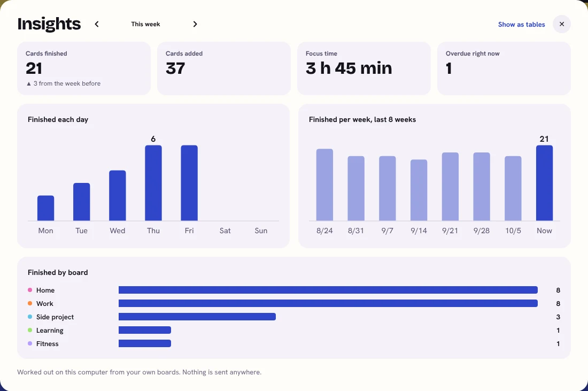The height and width of the screenshot is (391, 588).
Task: Click the Finished each day heading
Action: coord(58,120)
